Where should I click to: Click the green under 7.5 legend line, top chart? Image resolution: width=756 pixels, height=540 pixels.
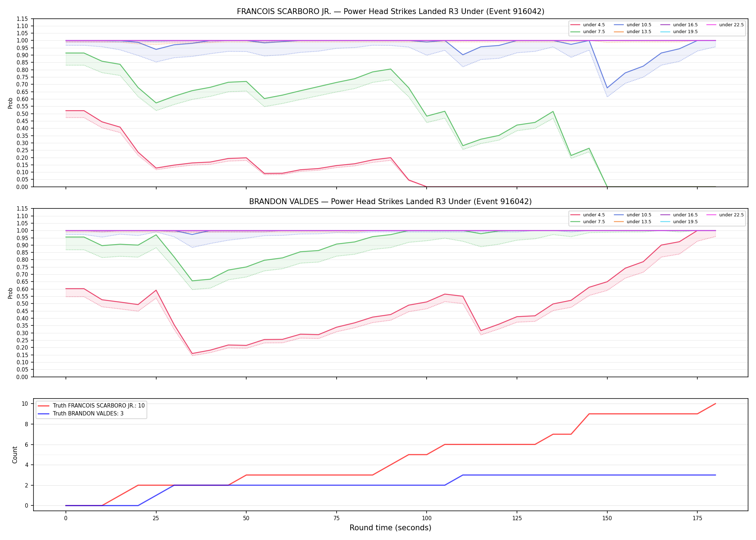(575, 32)
